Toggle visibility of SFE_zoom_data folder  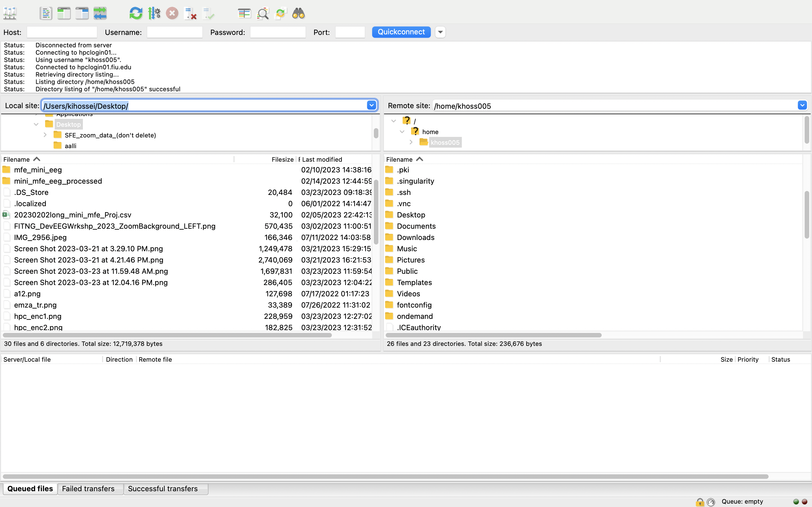pyautogui.click(x=45, y=135)
